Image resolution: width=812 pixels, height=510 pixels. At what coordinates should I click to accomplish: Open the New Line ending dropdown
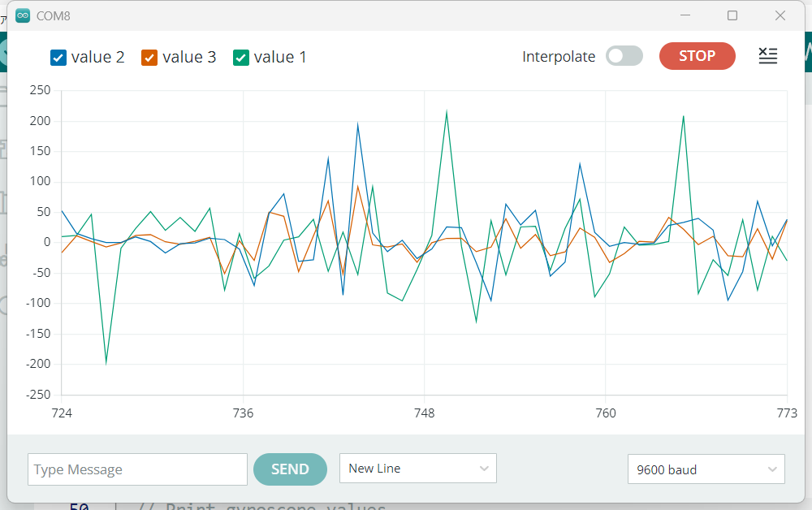pyautogui.click(x=417, y=469)
